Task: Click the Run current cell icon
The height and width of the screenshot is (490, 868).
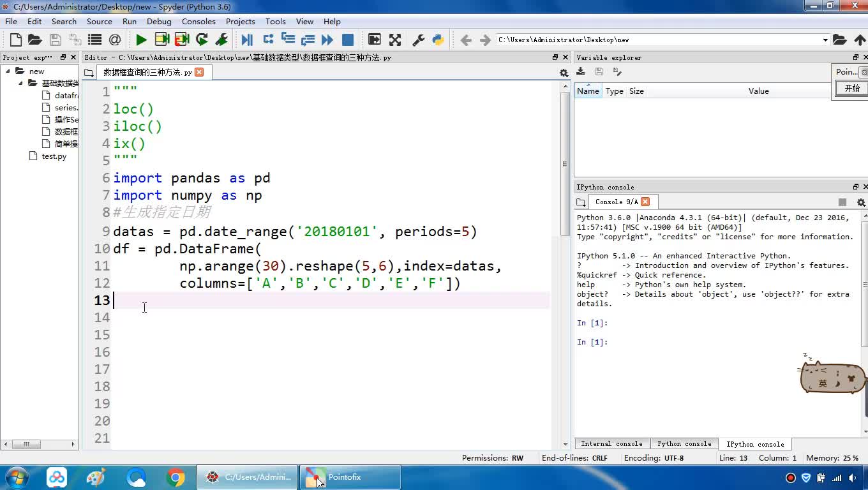Action: coord(161,40)
